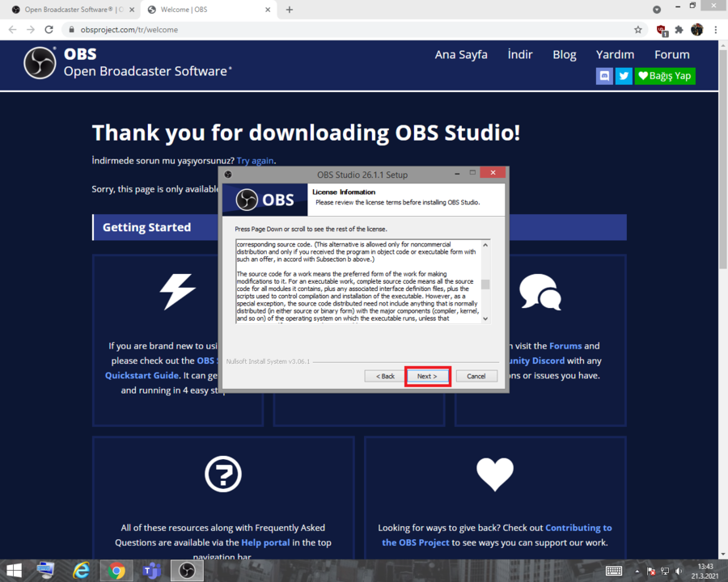The image size is (728, 582).
Task: Click the Bağış Yap donate button
Action: pyautogui.click(x=665, y=76)
